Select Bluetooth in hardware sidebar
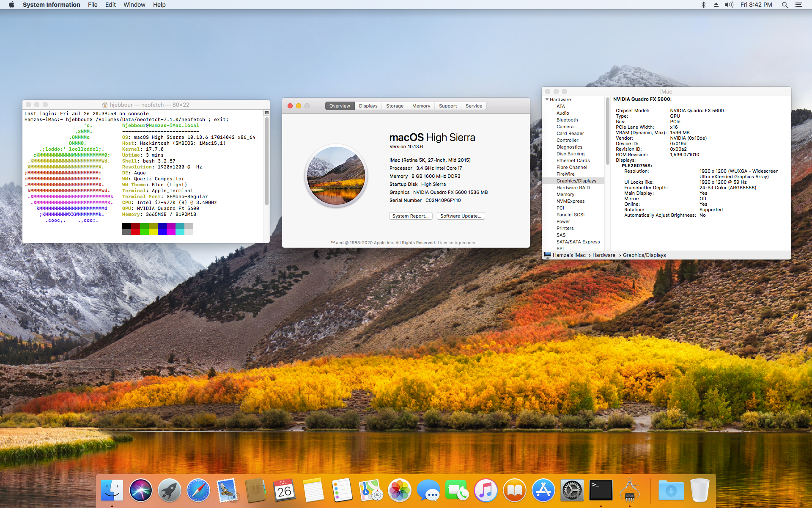Viewport: 812px width, 508px height. (x=567, y=120)
